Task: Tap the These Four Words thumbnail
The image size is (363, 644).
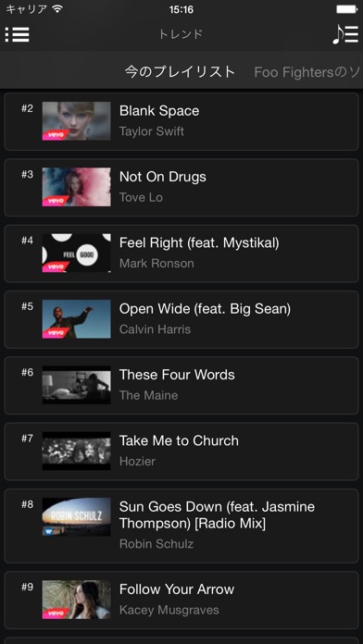Action: coord(77,385)
